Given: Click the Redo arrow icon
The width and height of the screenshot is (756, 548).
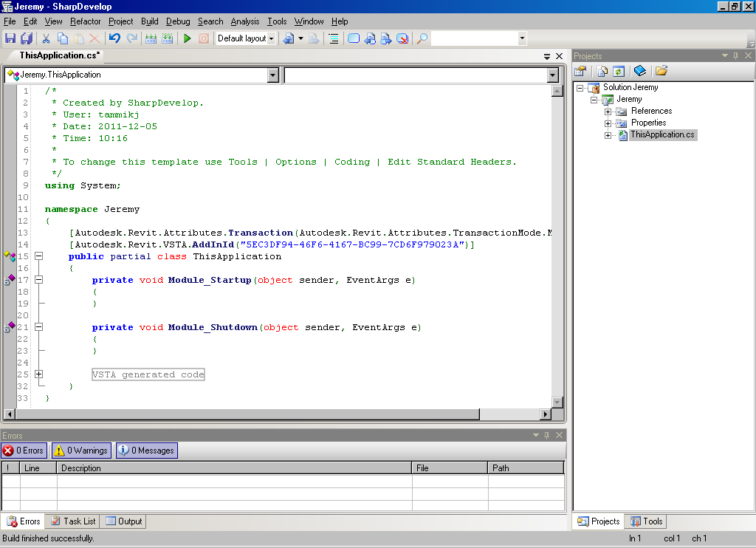Looking at the screenshot, I should (x=131, y=38).
